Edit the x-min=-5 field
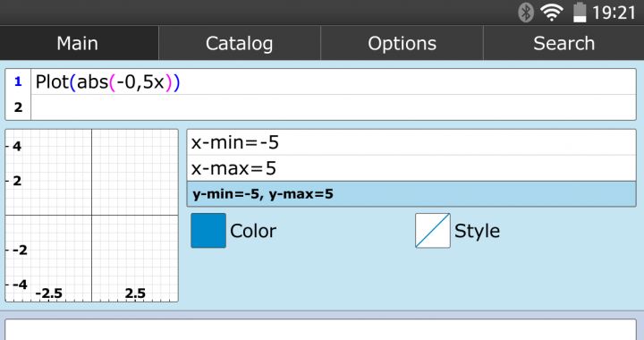644x340 pixels. click(x=411, y=142)
